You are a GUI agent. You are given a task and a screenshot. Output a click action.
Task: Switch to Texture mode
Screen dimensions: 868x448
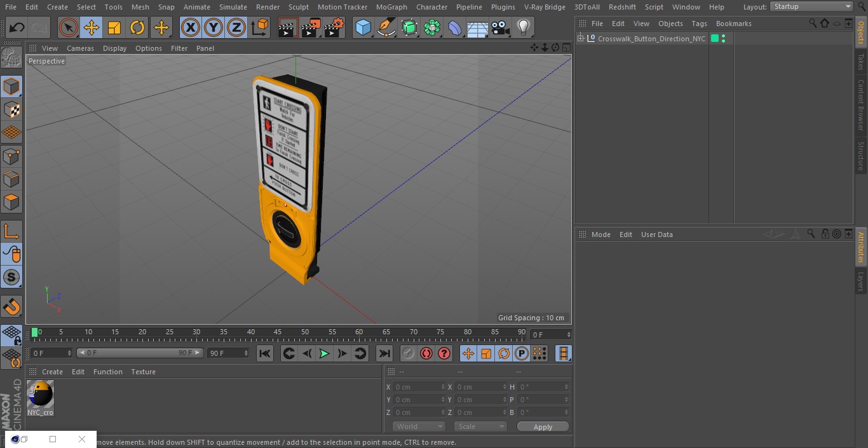click(11, 109)
